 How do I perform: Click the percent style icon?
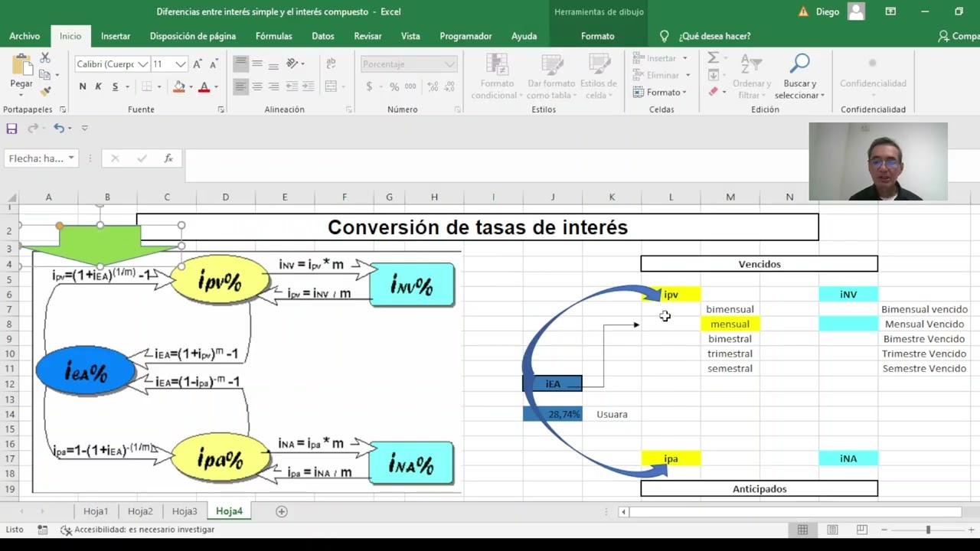pos(394,86)
